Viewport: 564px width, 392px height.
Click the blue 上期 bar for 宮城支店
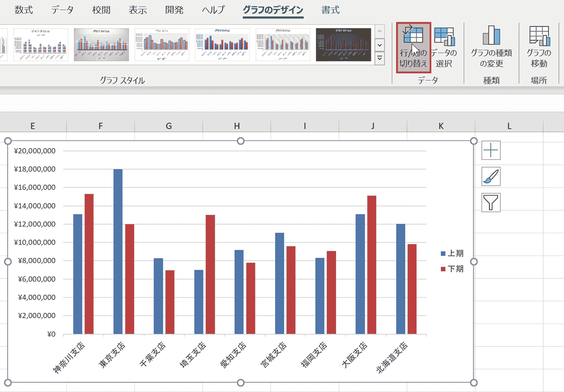point(279,284)
